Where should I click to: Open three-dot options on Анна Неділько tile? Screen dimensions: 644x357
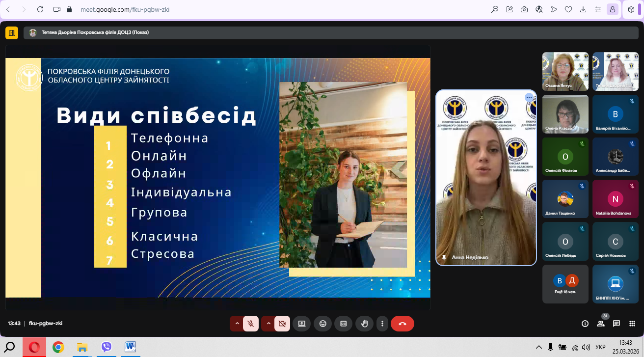pyautogui.click(x=529, y=97)
